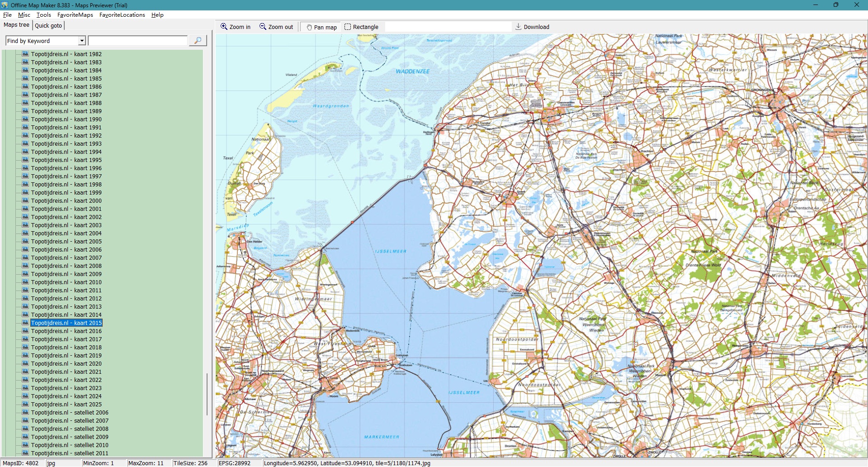
Task: Open the File menu
Action: [x=7, y=15]
